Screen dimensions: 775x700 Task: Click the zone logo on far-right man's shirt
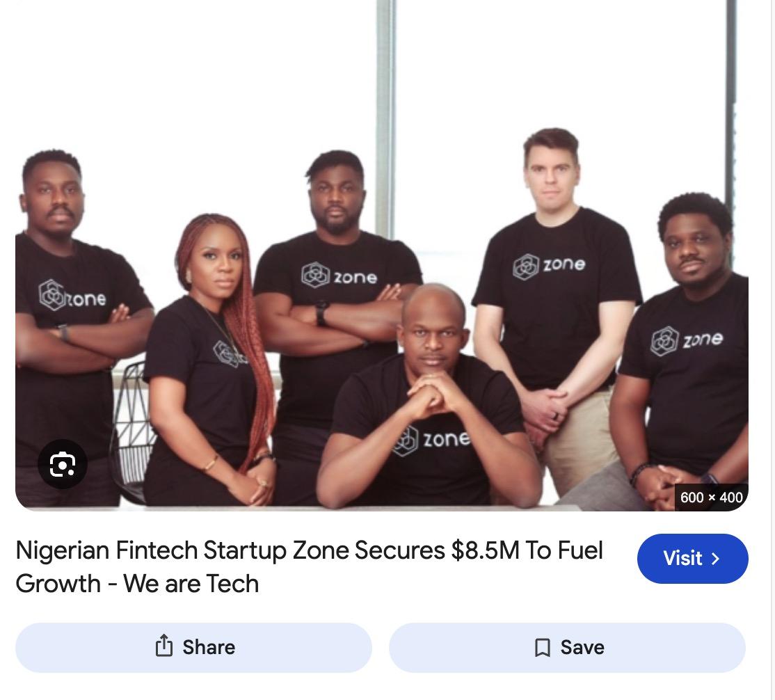687,341
